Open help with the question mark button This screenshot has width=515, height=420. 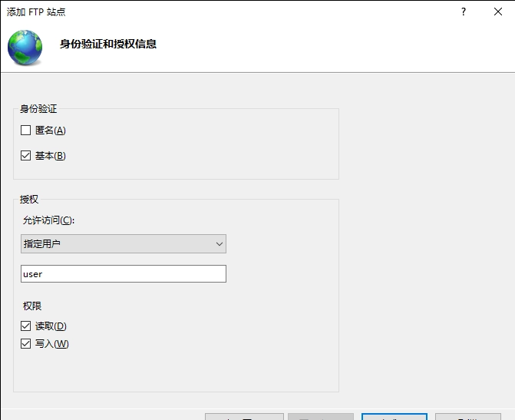464,12
